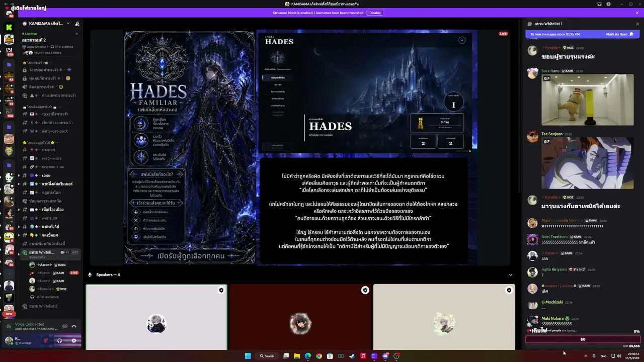Click username Maki Nobara in chat
The width and height of the screenshot is (644, 362).
click(x=552, y=318)
